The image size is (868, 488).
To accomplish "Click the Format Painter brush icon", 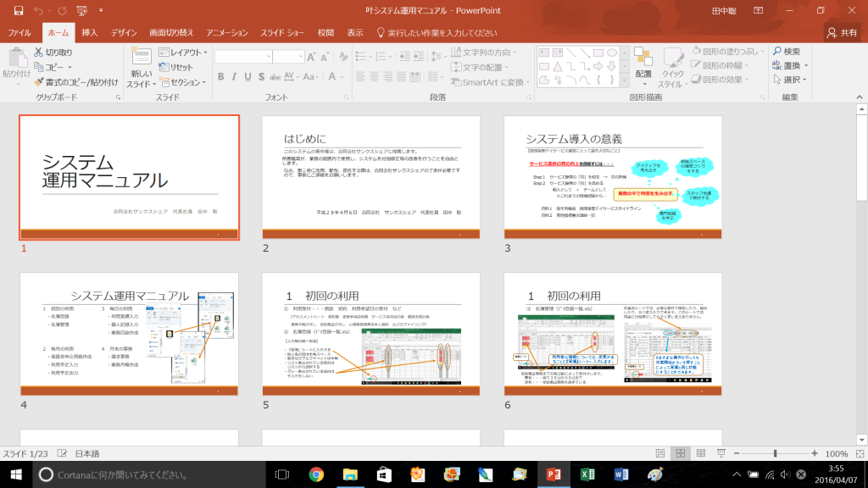I will tap(38, 82).
